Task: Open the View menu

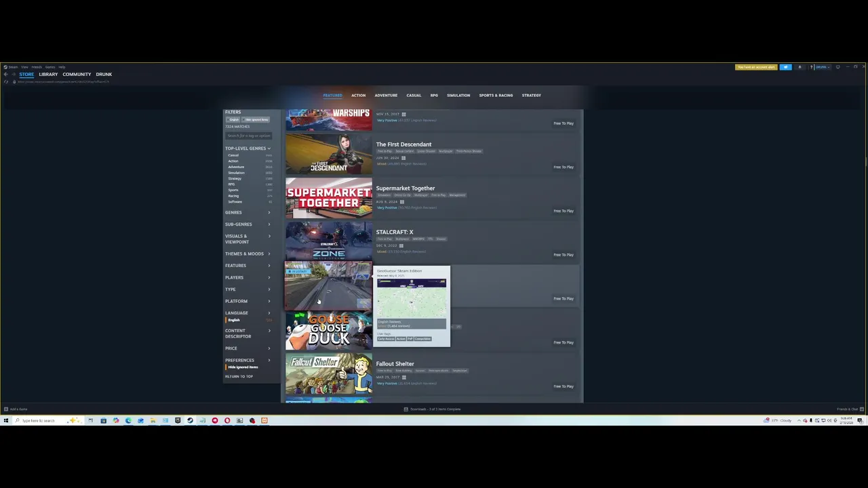Action: pos(24,67)
